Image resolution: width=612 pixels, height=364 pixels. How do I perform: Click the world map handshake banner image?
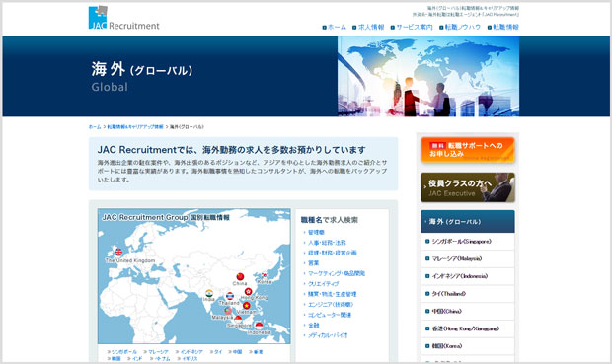pos(428,77)
